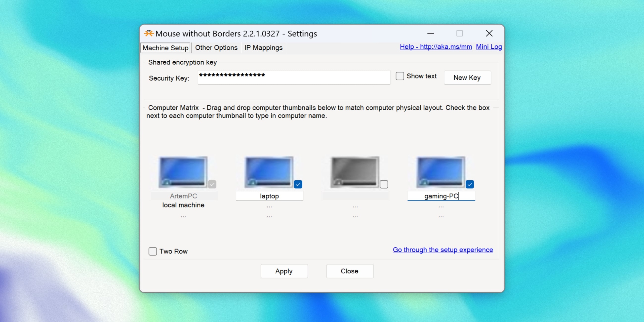
Task: Click the New Key button
Action: [x=467, y=77]
